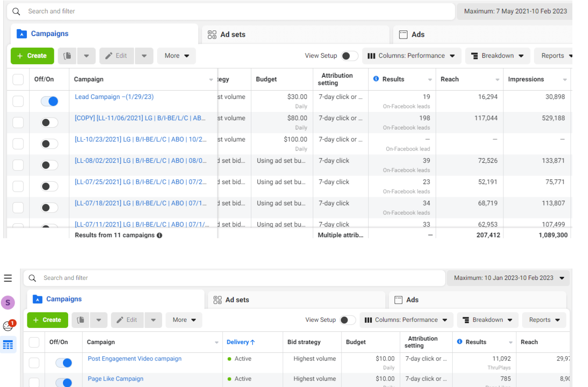The image size is (588, 387).
Task: Click the magnifier icon next to hamburger menu
Action: point(32,278)
